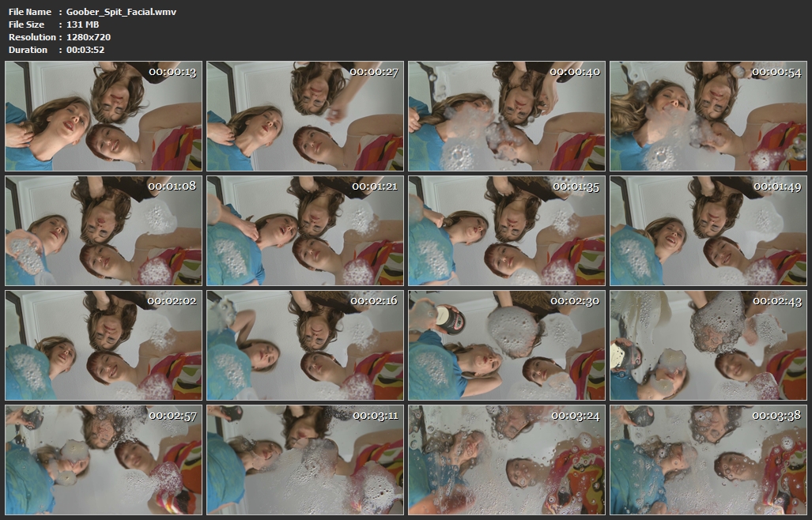Viewport: 812px width, 520px height.
Task: Open the thumbnail timestamped 00:03:24
Action: click(x=507, y=460)
